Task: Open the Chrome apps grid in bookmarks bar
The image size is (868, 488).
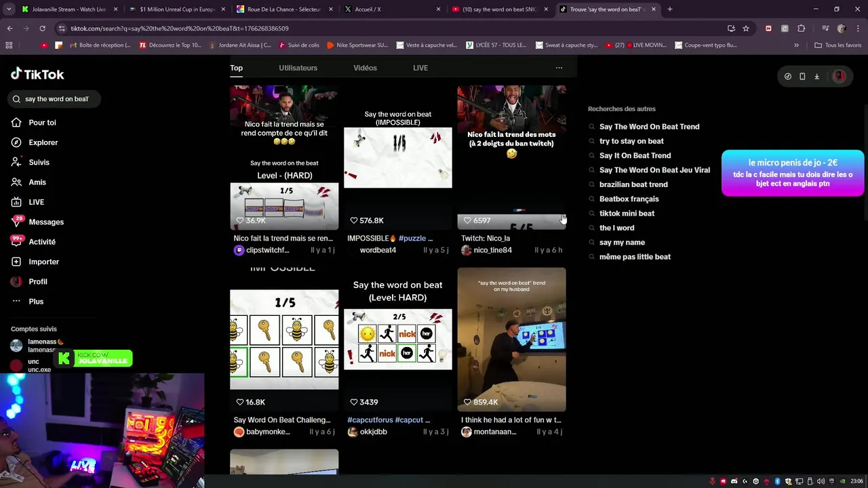Action: [x=9, y=45]
